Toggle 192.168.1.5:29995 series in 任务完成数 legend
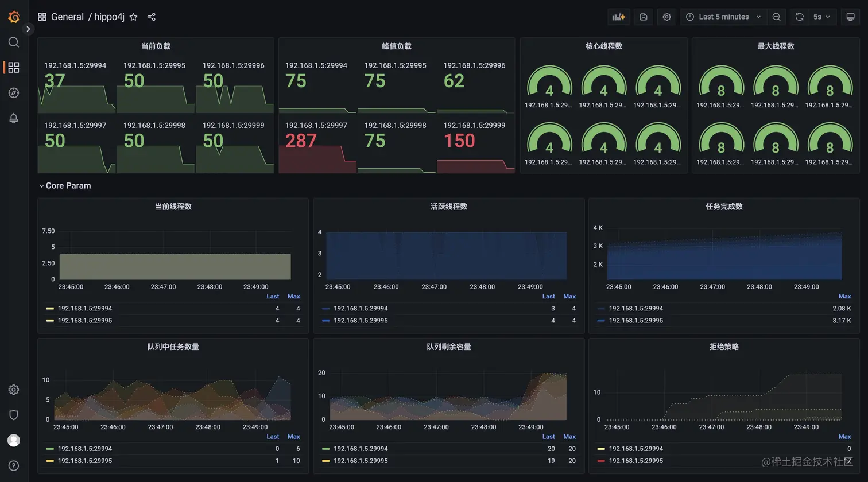The height and width of the screenshot is (482, 868). 636,320
